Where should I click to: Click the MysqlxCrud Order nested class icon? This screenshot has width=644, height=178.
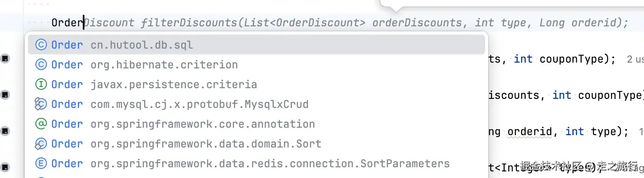point(40,104)
